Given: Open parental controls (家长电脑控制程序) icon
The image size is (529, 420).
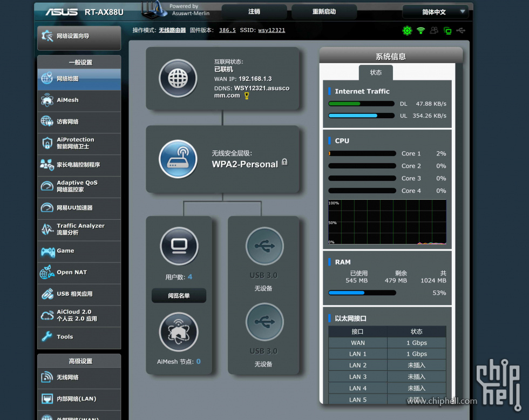Looking at the screenshot, I should coord(47,165).
